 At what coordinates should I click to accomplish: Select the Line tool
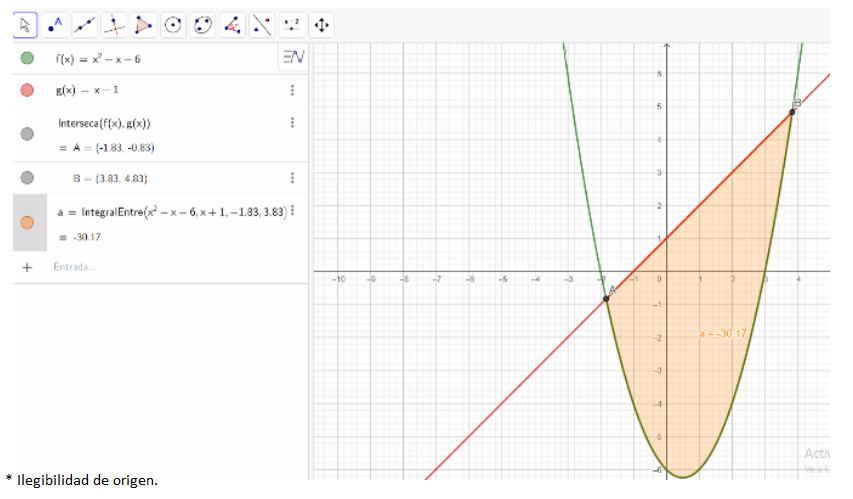(x=85, y=24)
